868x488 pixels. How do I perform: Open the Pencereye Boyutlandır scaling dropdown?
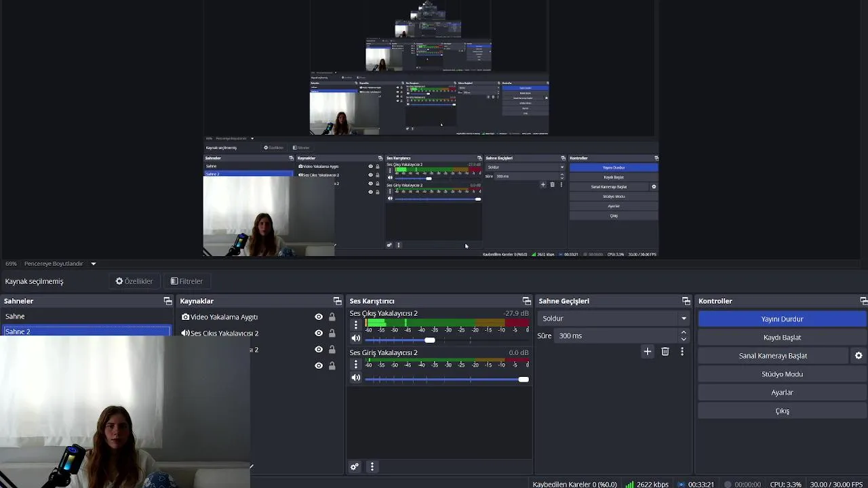pos(60,264)
